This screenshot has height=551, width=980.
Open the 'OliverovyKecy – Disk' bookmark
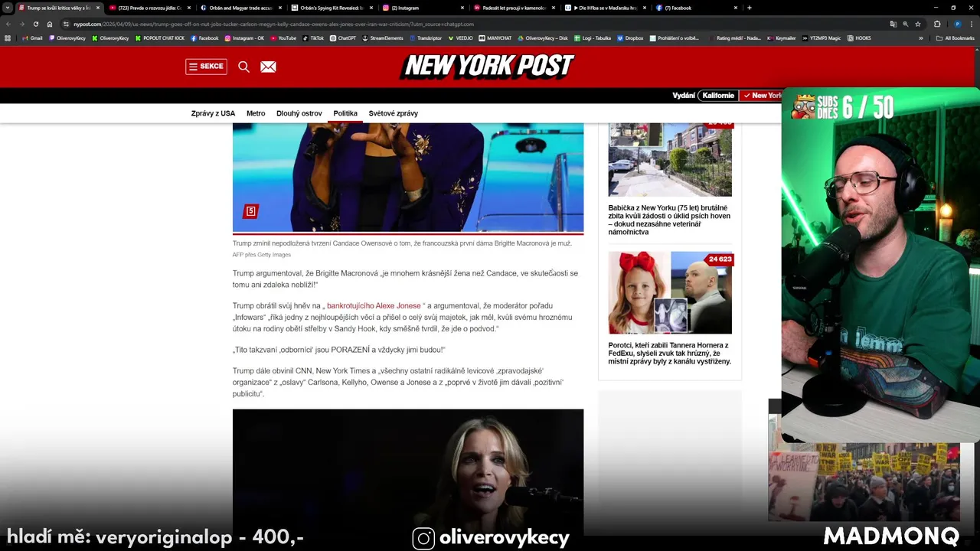pyautogui.click(x=542, y=37)
